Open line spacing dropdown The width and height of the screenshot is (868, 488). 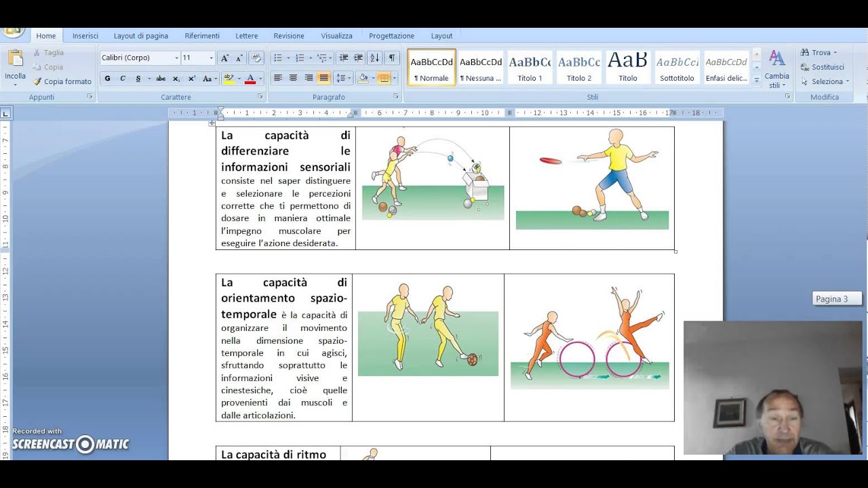[342, 79]
